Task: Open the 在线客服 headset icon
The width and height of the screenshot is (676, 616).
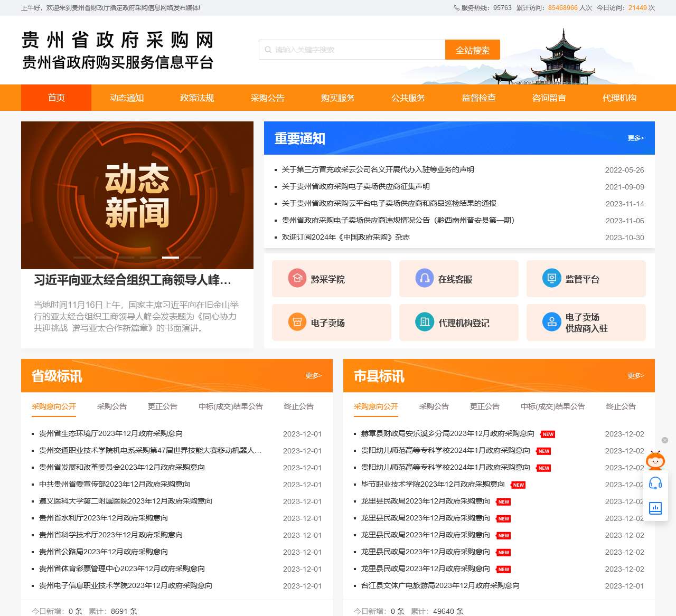Action: click(425, 278)
